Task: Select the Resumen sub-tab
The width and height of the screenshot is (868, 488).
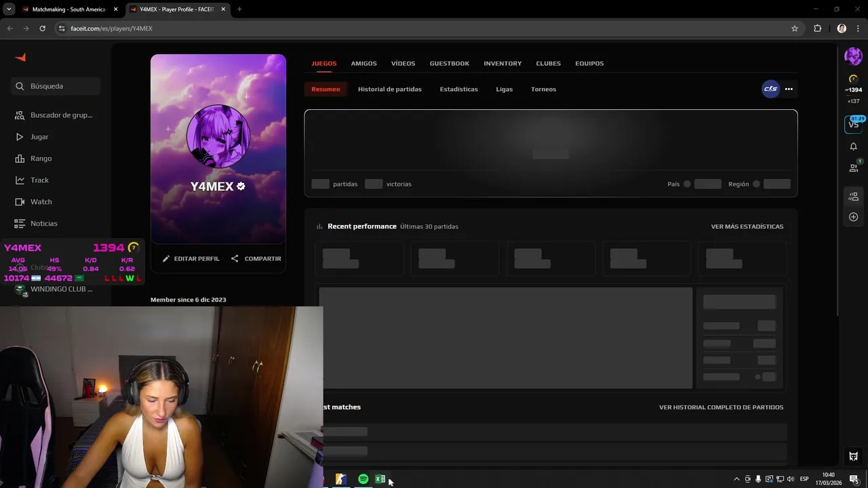Action: click(x=325, y=89)
